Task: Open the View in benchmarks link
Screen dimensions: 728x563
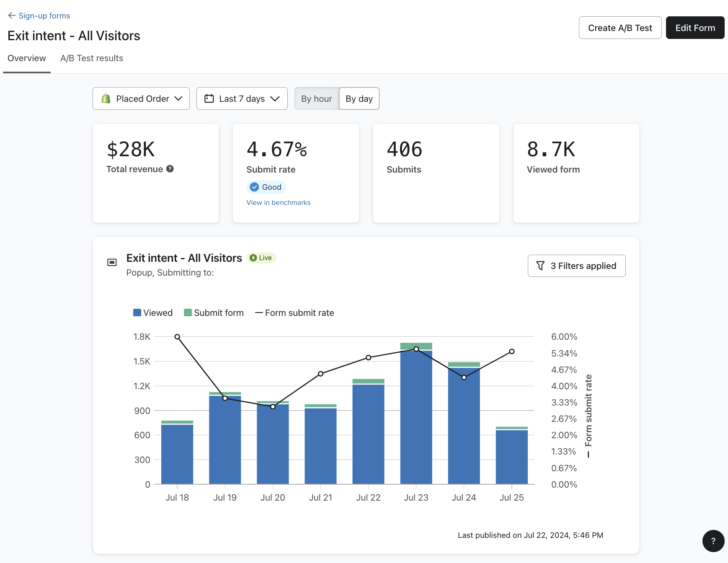Action: (x=278, y=203)
